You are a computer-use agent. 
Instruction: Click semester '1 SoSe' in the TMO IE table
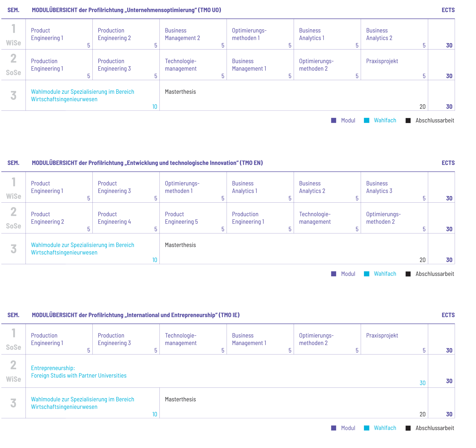point(13,339)
